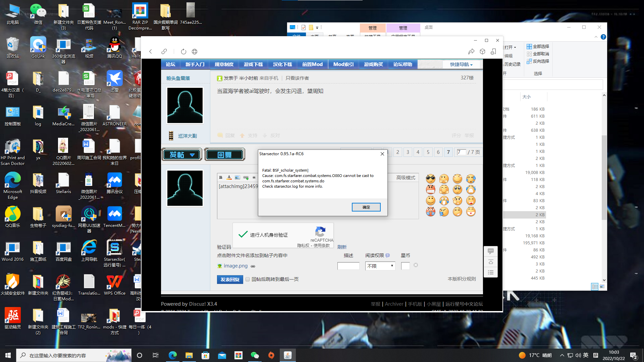Expand the 阅读权限 不限 dropdown
Screen dimensions: 644x362
pyautogui.click(x=380, y=266)
